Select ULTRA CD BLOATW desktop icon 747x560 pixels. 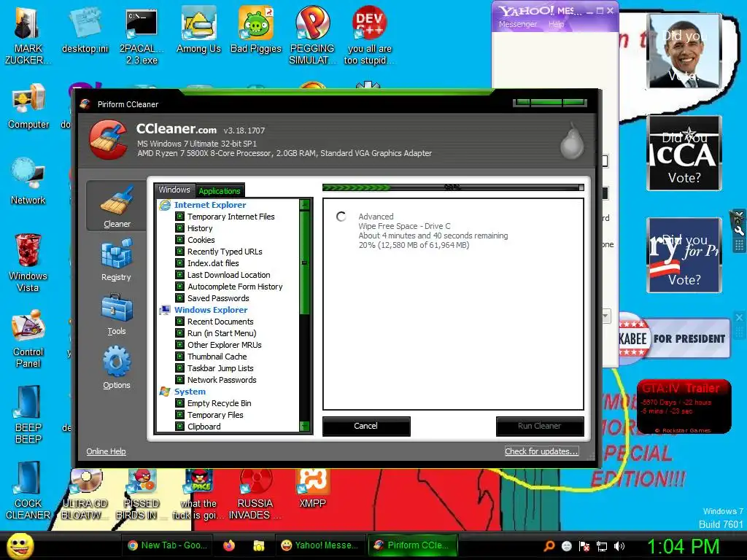tap(85, 494)
